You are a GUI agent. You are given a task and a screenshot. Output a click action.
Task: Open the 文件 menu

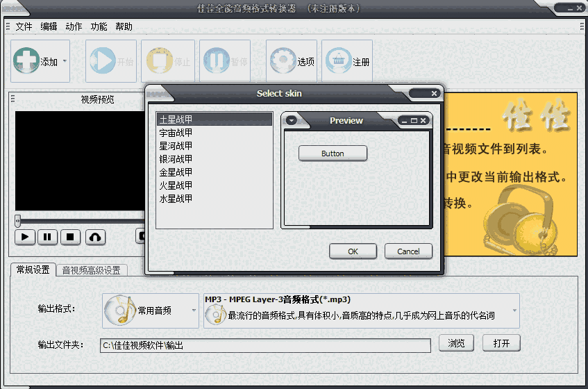point(24,26)
